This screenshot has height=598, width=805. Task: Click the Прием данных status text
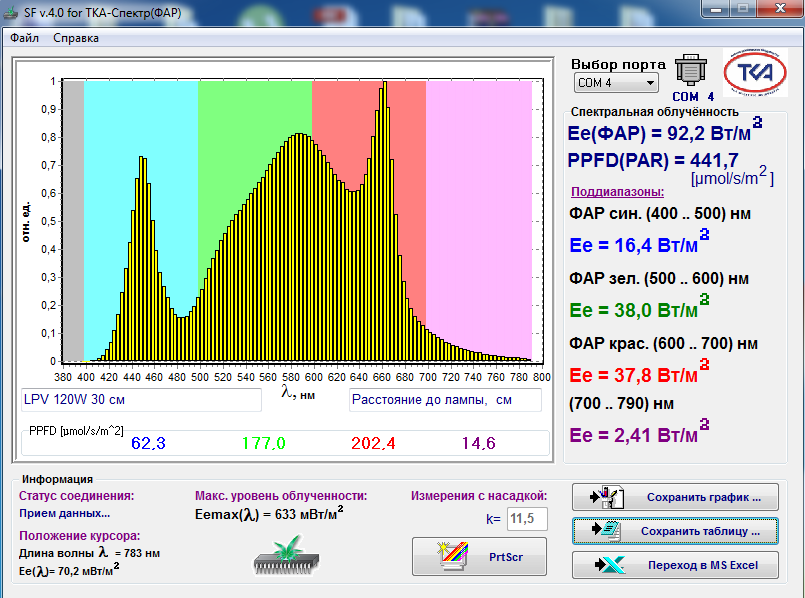point(64,513)
